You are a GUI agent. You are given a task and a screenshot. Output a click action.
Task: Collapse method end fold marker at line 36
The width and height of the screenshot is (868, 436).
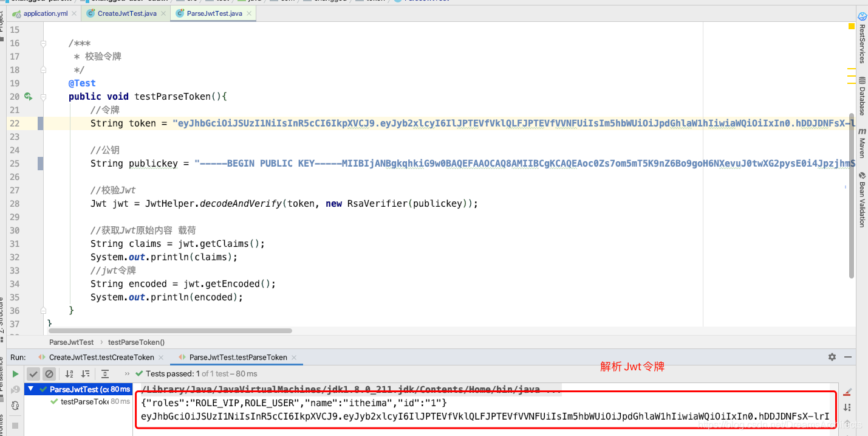pyautogui.click(x=43, y=310)
